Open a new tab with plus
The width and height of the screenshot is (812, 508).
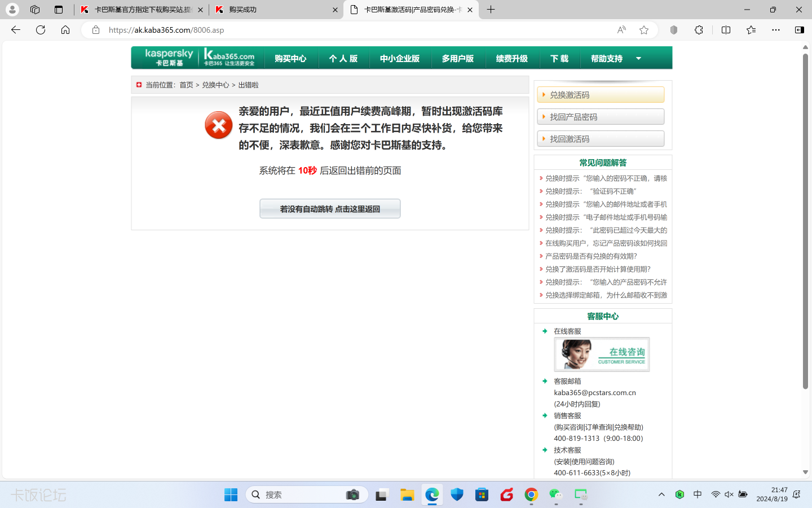tap(491, 10)
